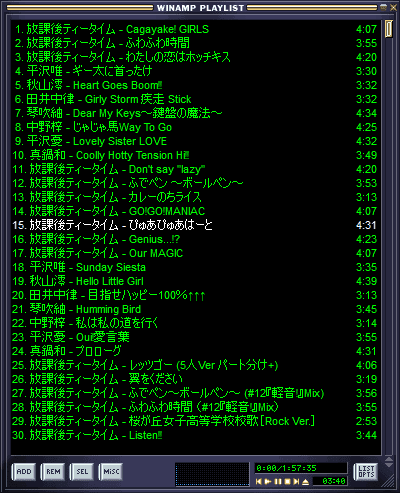Select track 7 Dear My Keys
The height and width of the screenshot is (493, 400).
click(196, 113)
